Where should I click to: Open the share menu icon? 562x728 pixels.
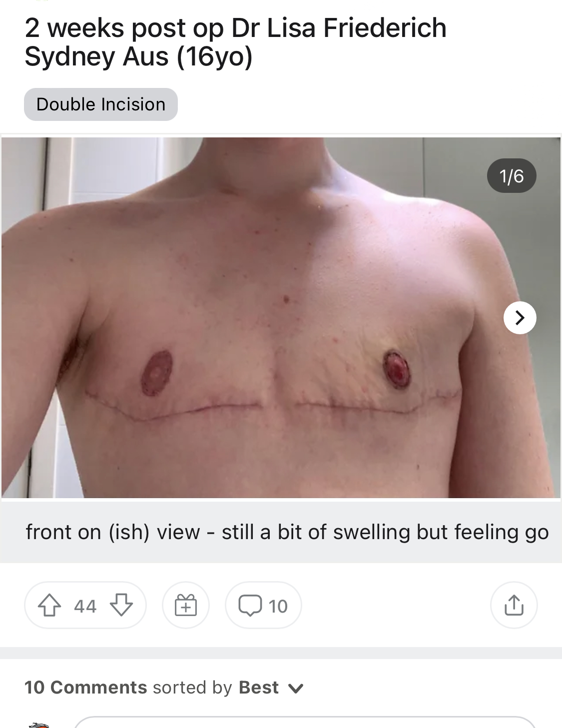[514, 605]
